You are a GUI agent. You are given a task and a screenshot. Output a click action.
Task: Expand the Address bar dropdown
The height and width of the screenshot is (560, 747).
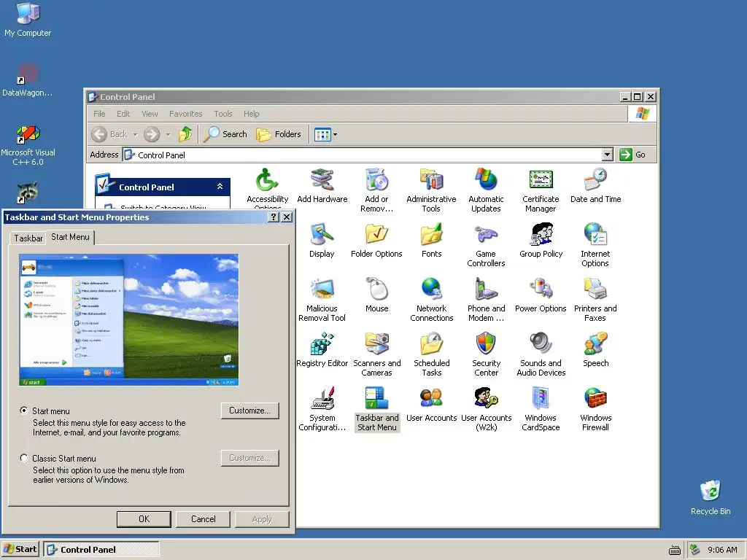coord(607,155)
